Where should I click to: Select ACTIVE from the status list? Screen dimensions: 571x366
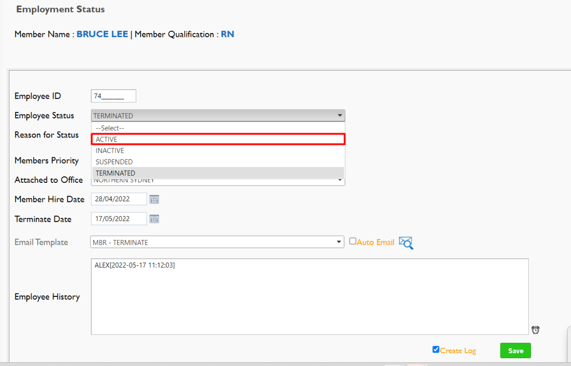218,139
